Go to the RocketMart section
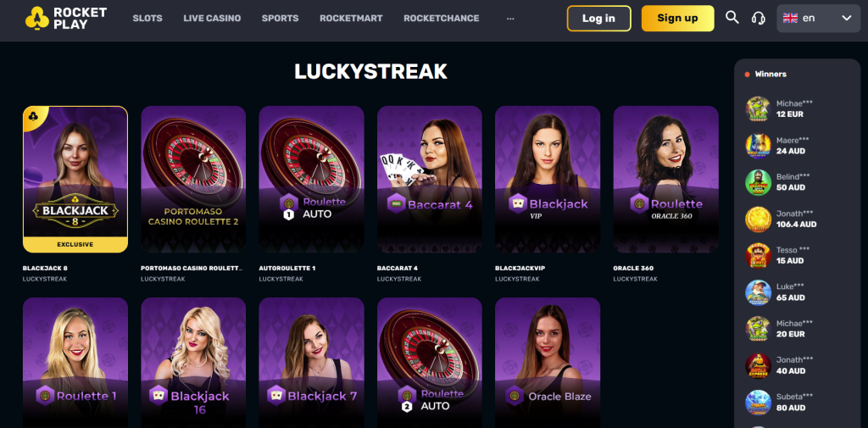Screen dimensions: 868x428 point(351,19)
